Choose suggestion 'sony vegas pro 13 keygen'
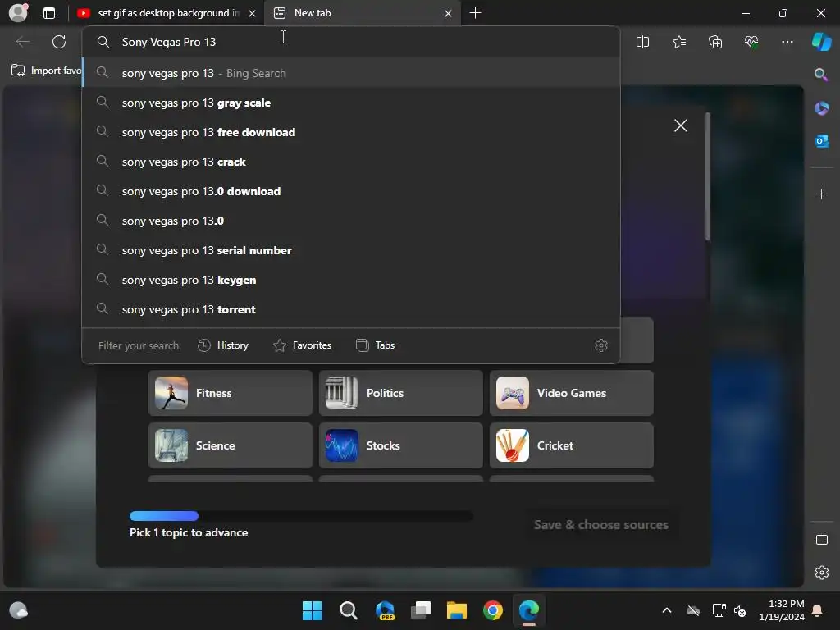The width and height of the screenshot is (840, 630). [351, 279]
